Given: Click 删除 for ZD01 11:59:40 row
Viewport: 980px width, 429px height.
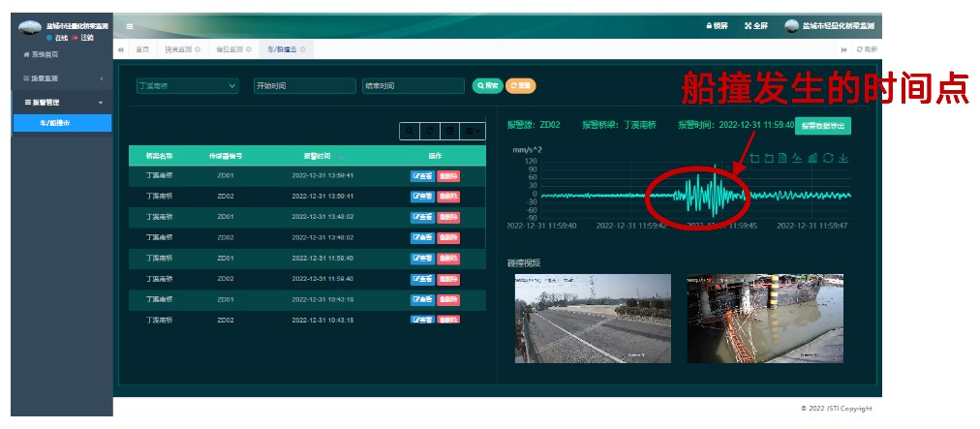Looking at the screenshot, I should (x=448, y=259).
